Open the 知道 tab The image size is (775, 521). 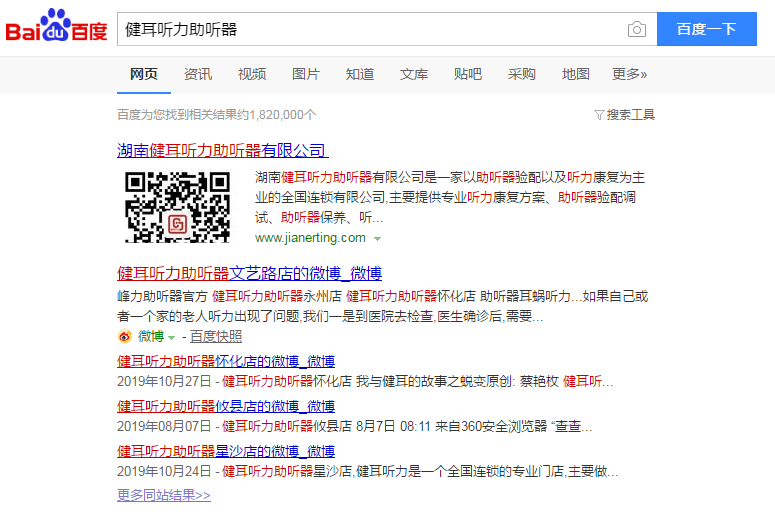tap(360, 74)
